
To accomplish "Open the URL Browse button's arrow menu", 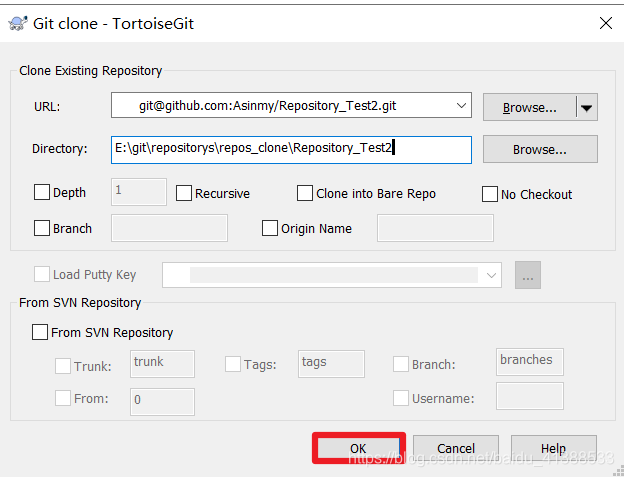I will click(x=587, y=107).
